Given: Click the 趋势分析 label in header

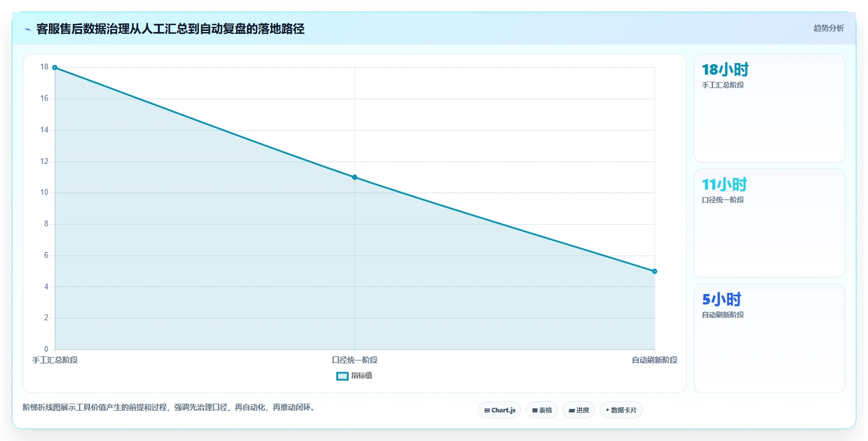Looking at the screenshot, I should [x=828, y=28].
